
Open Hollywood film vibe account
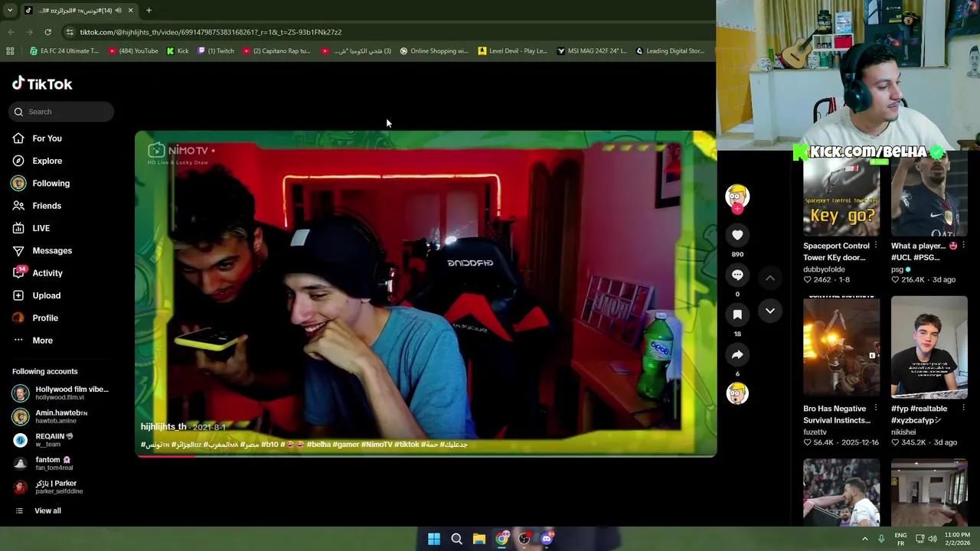[x=61, y=393]
